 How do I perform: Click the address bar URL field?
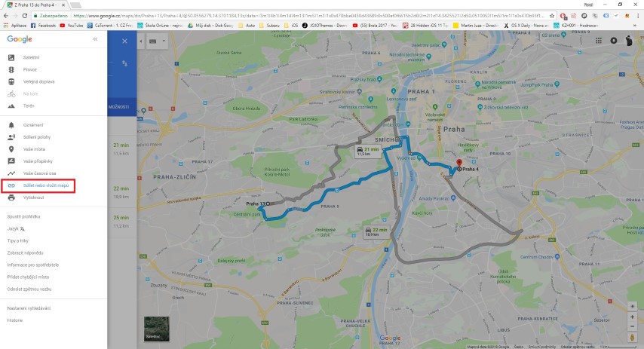click(x=308, y=16)
